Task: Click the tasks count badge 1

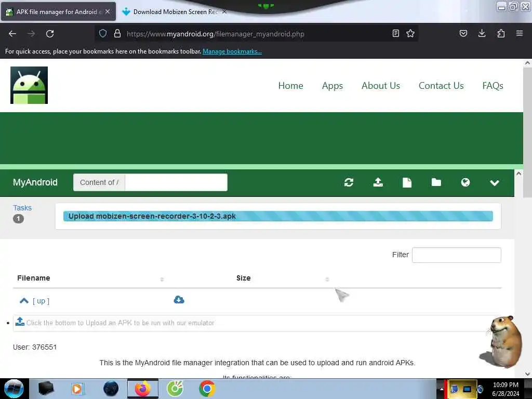Action: click(18, 219)
